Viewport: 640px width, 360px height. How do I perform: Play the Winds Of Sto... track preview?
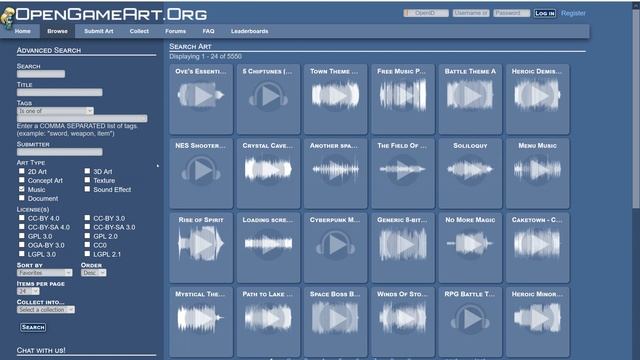[403, 318]
